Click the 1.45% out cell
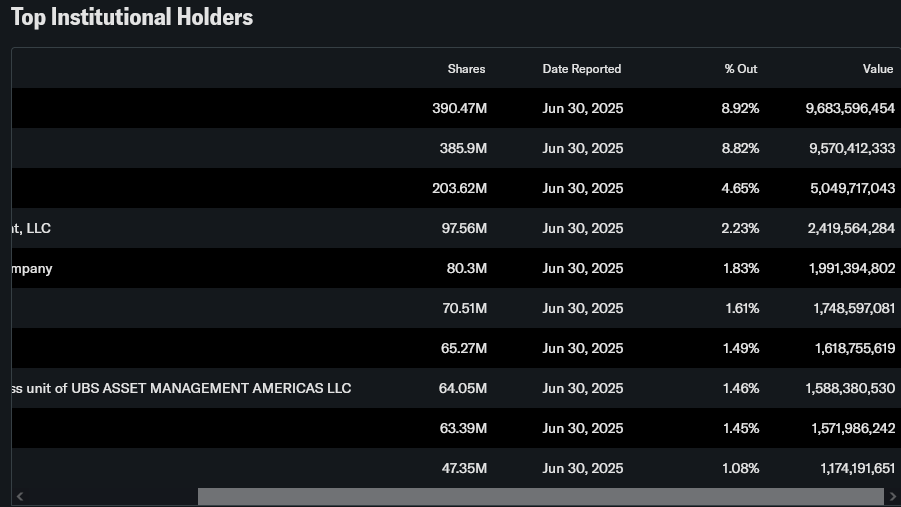Screen dimensions: 901x507 coord(741,428)
